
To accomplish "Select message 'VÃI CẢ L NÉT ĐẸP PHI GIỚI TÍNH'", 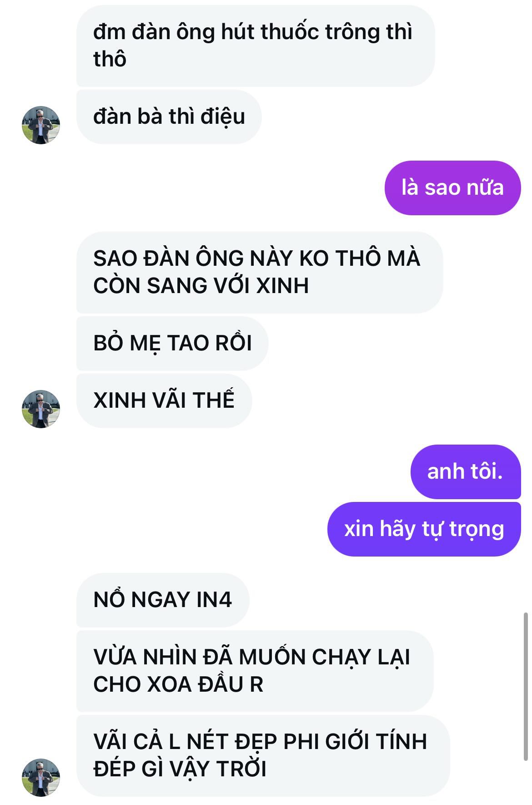I will click(263, 755).
